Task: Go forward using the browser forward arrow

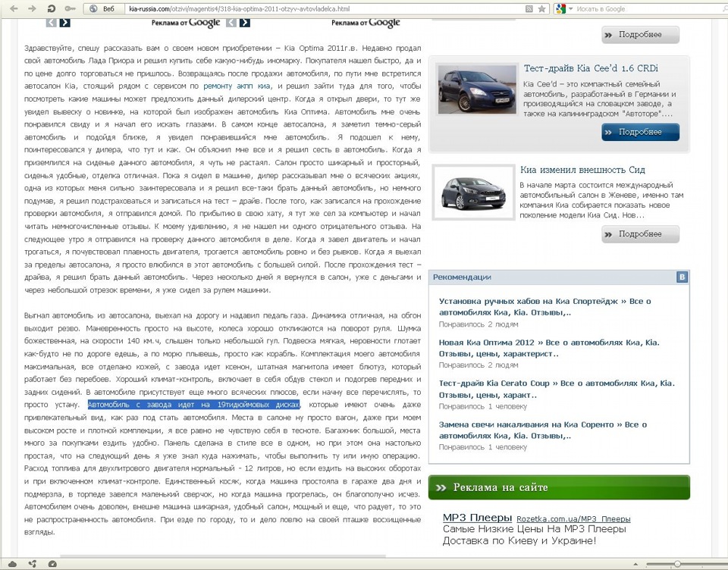Action: pyautogui.click(x=32, y=9)
